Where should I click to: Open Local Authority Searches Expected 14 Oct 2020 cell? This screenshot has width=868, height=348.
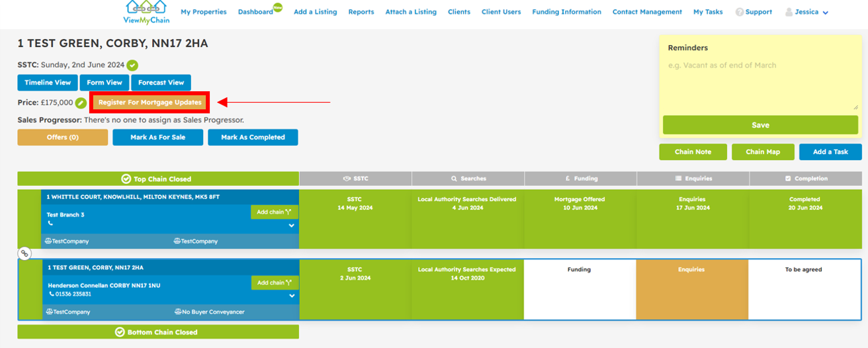(468, 290)
